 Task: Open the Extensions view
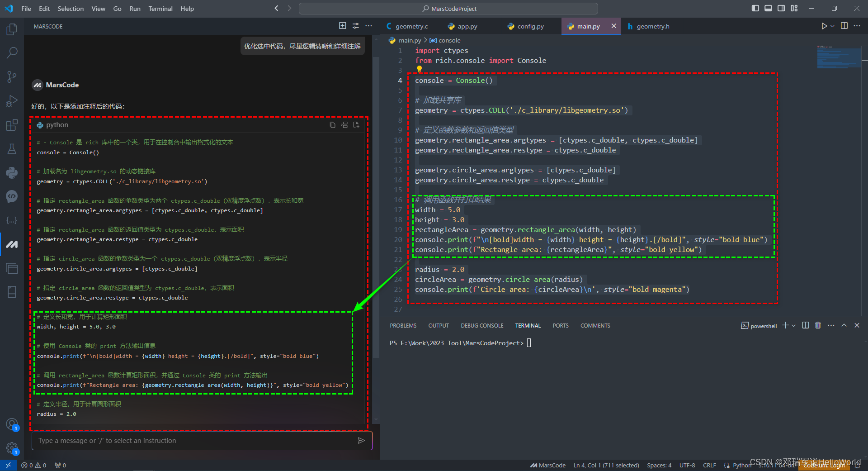coord(12,125)
